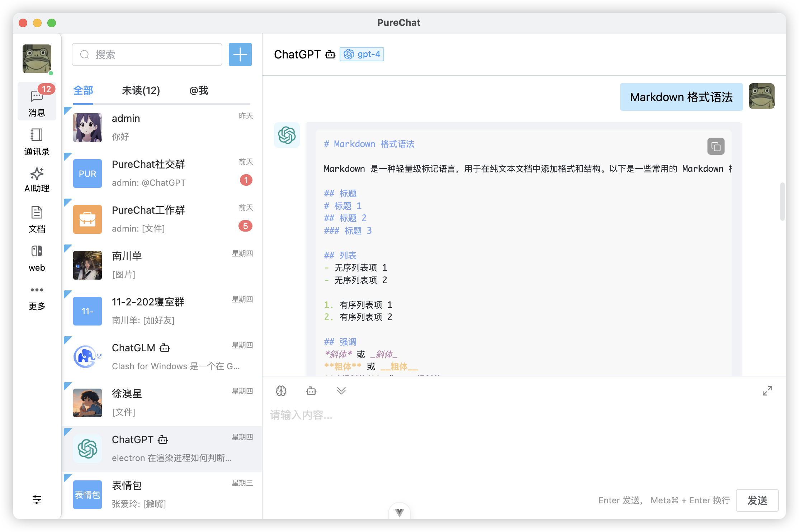Click the 'Markdown 格式语法' message bubble
799x532 pixels.
click(681, 97)
